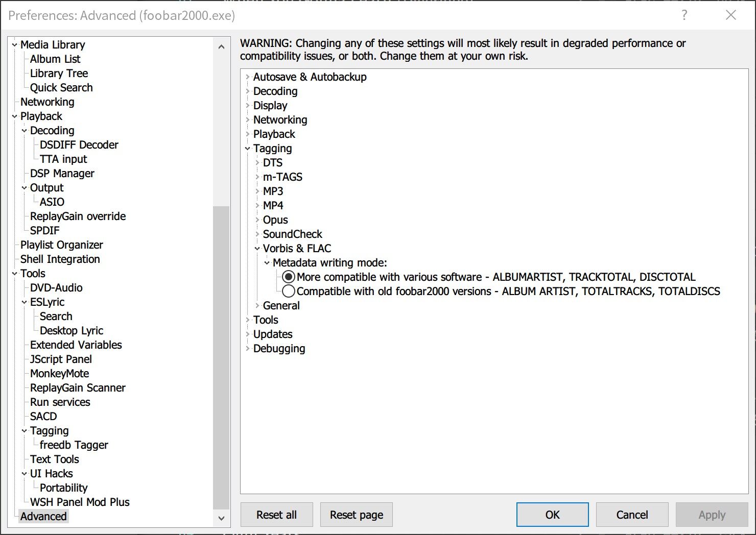The height and width of the screenshot is (535, 756).
Task: Open the Library Tree page
Action: coord(59,74)
